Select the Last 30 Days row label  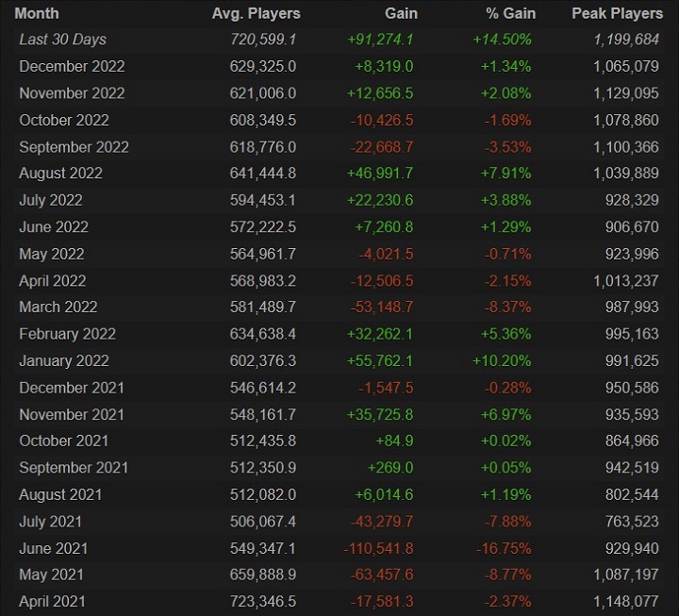[63, 40]
